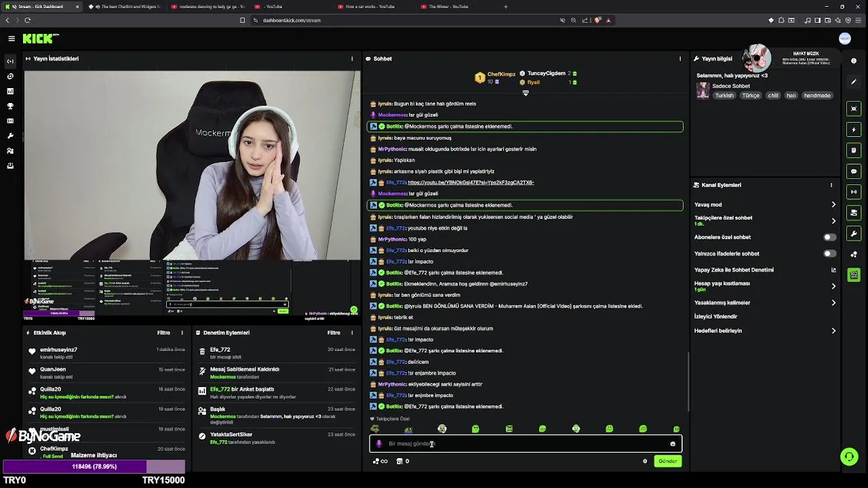Open Filtre in Denetim Eylemleri panel
Screen dimensions: 868x488
[x=334, y=333]
